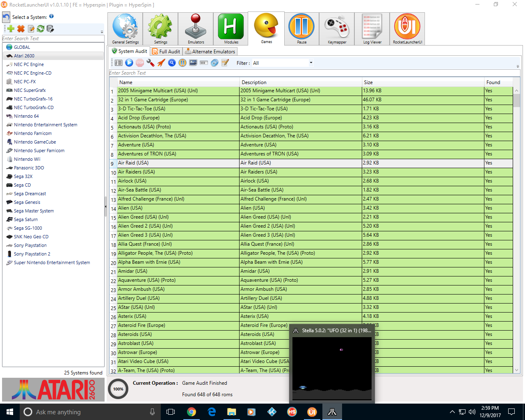Select Nintendo 64 system
The width and height of the screenshot is (525, 420).
(x=26, y=116)
